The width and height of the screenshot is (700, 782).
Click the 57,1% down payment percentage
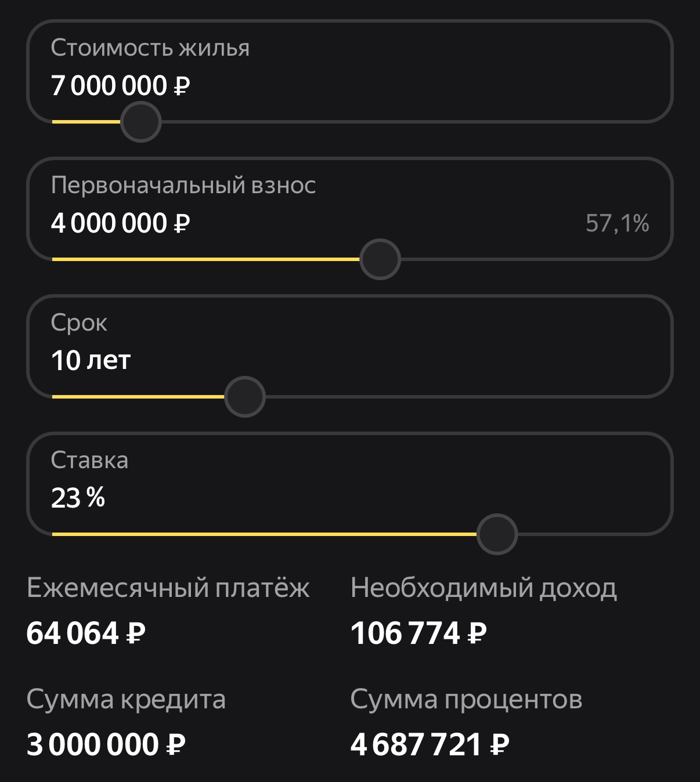point(617,223)
